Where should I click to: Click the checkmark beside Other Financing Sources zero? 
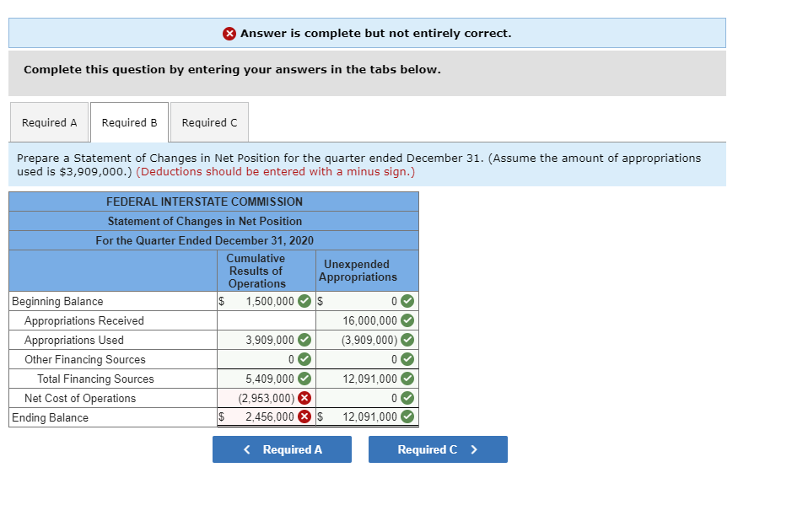coord(303,358)
